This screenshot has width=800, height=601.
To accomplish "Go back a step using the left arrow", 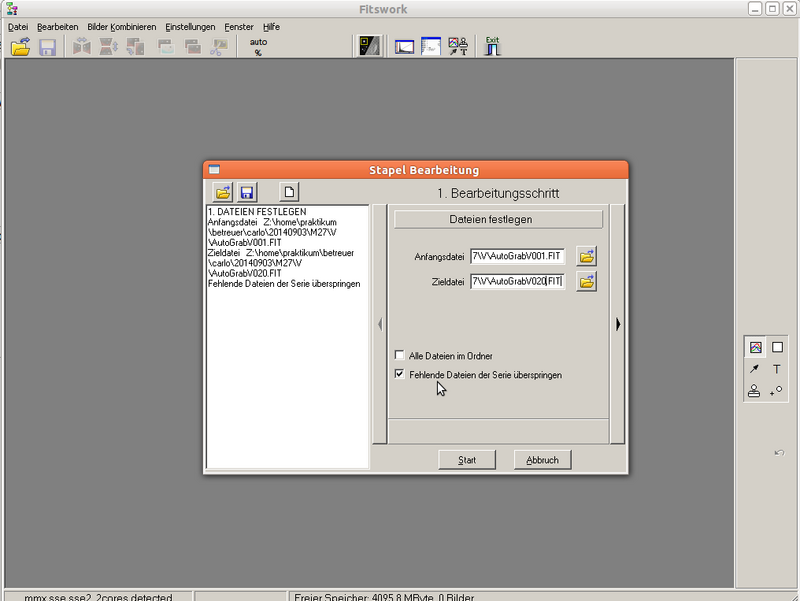I will pyautogui.click(x=380, y=324).
